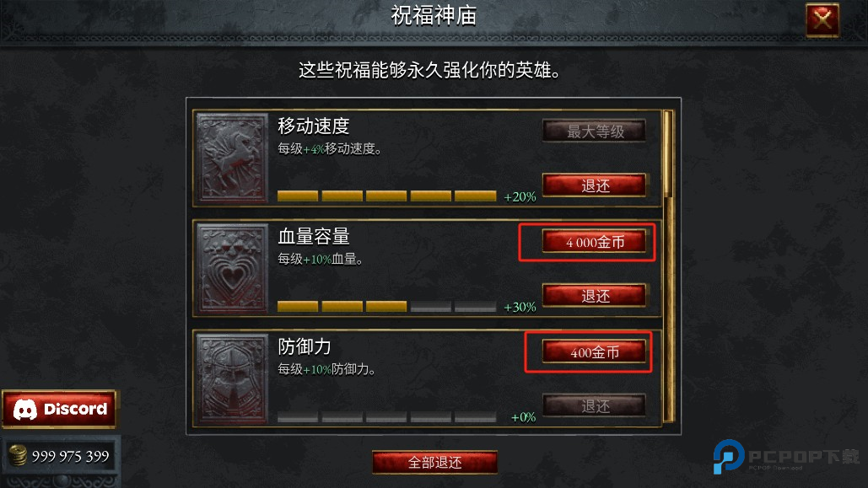This screenshot has width=868, height=488.
Task: Click the empty 防御力 level progress bar
Action: point(386,416)
